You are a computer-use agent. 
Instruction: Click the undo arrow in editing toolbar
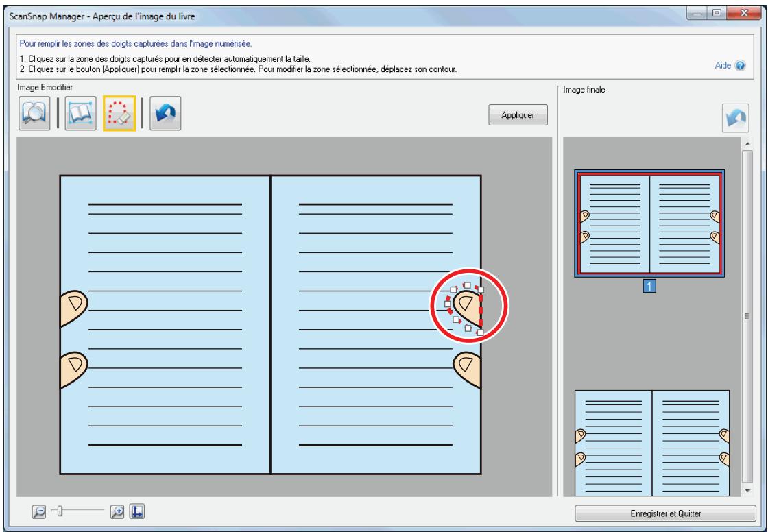[165, 113]
